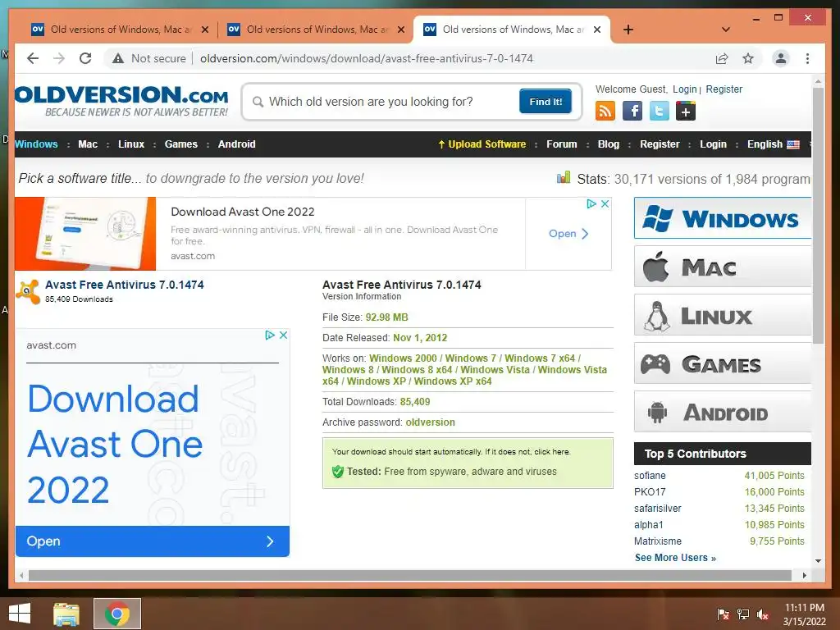Reload the page with refresh icon
This screenshot has height=630, width=840.
click(x=85, y=58)
